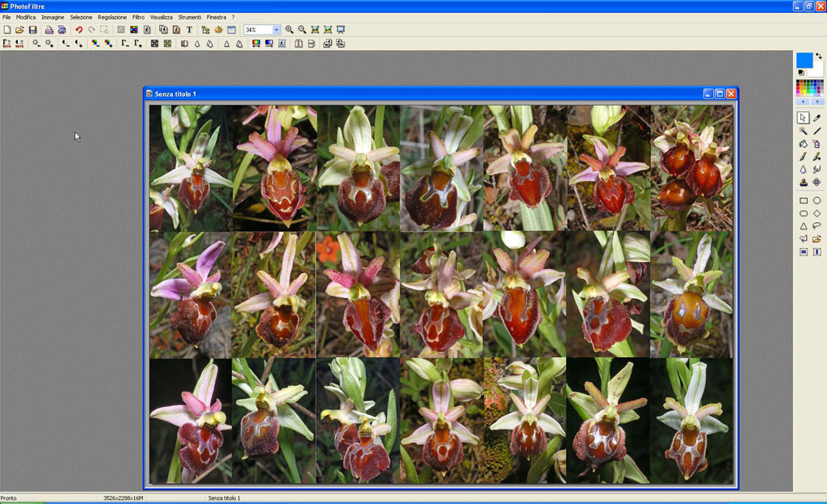Raise gamma with the gamma plus icon
Viewport: 827px width, 504px height.
coord(137,44)
